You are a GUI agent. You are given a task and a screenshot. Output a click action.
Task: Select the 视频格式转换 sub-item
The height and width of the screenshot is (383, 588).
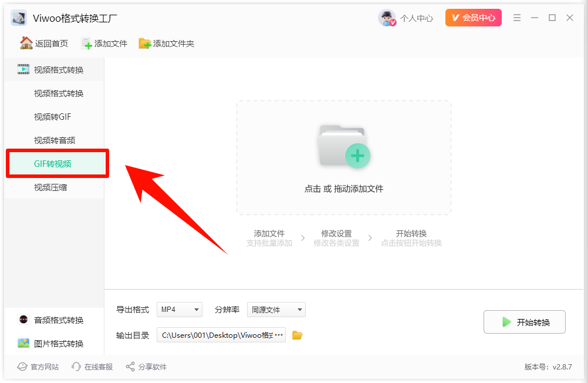click(55, 93)
